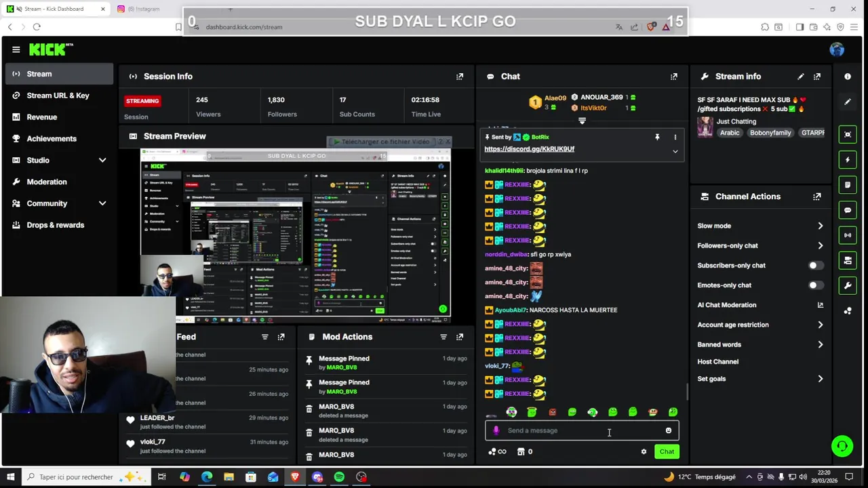Viewport: 868px width, 488px height.
Task: Open the green headset support button
Action: [x=842, y=446]
